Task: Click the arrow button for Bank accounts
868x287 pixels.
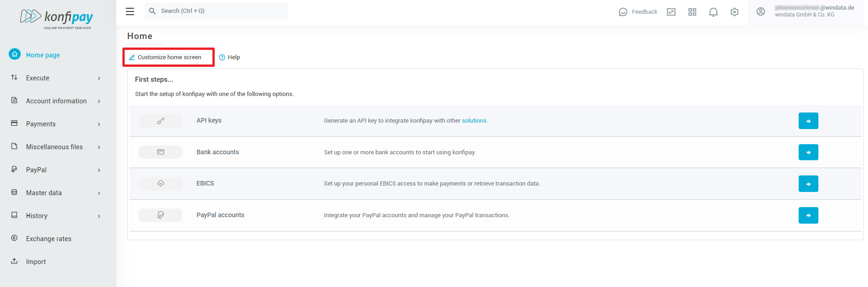Action: [x=808, y=152]
